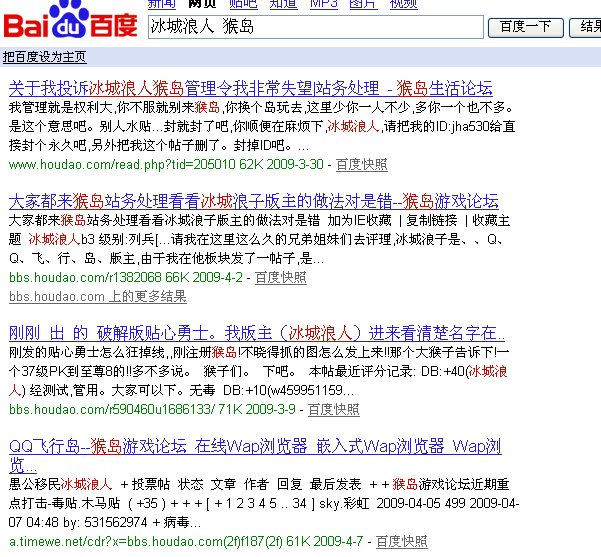Open 百度快照 for the 2009-3-9 result

(x=333, y=409)
